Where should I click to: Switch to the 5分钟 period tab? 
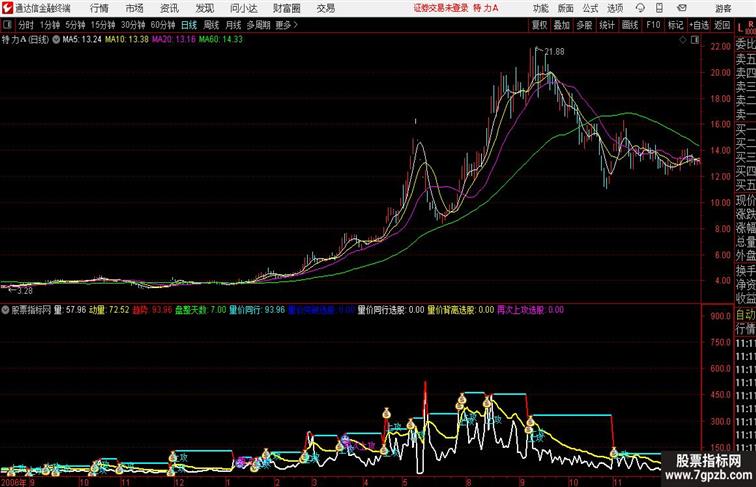(75, 25)
